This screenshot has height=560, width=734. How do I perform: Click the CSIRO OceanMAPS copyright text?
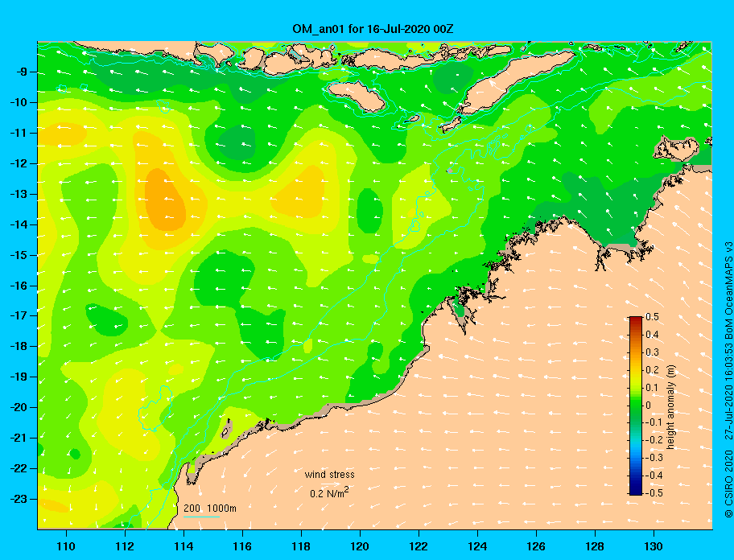coord(728,379)
